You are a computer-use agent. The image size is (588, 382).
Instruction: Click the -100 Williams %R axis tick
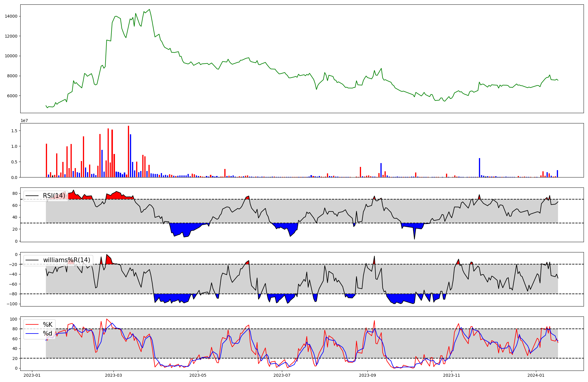pyautogui.click(x=11, y=304)
